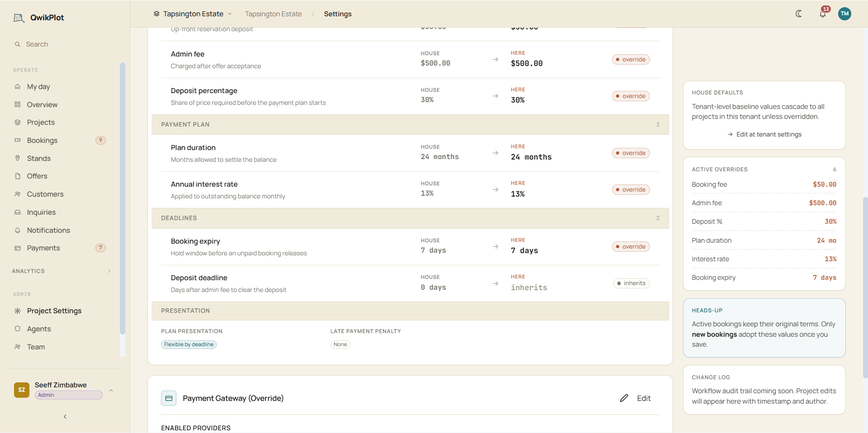
Task: Open the TM user avatar menu
Action: click(x=844, y=14)
